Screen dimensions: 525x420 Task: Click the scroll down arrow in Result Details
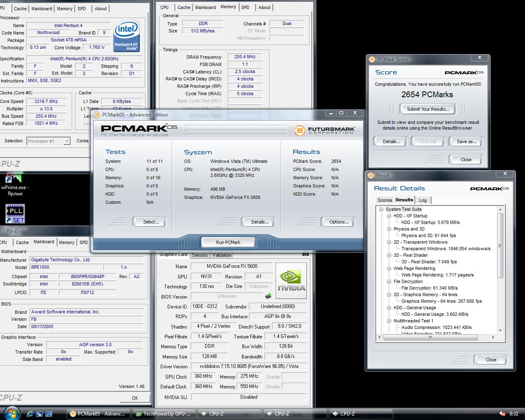pos(500,330)
